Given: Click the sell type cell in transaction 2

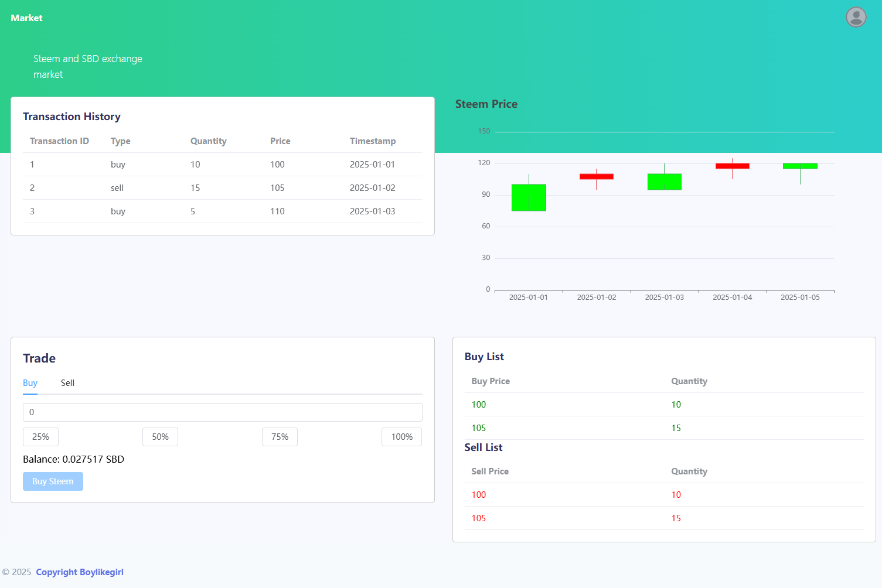Looking at the screenshot, I should 117,188.
